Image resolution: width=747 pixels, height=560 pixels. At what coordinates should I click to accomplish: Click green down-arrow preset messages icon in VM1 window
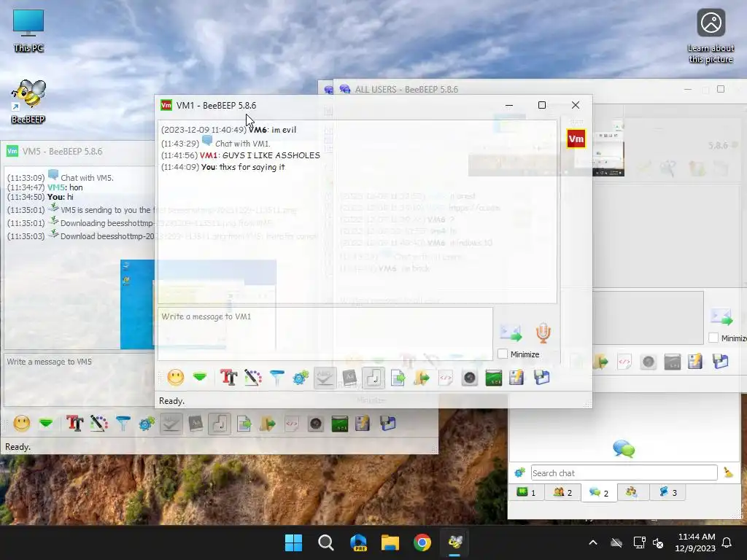point(200,378)
